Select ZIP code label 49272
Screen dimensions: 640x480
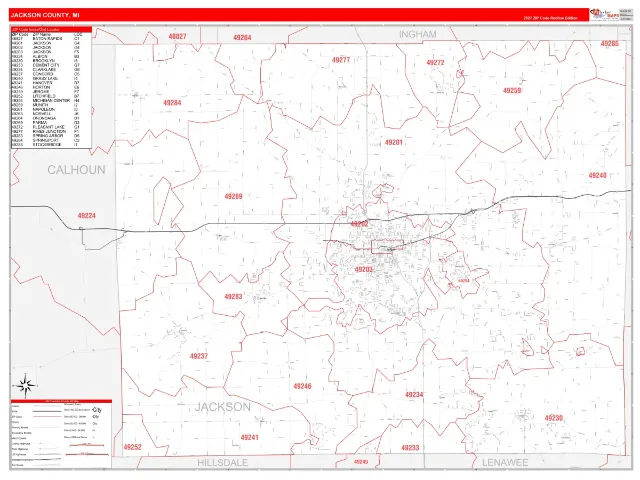point(435,62)
